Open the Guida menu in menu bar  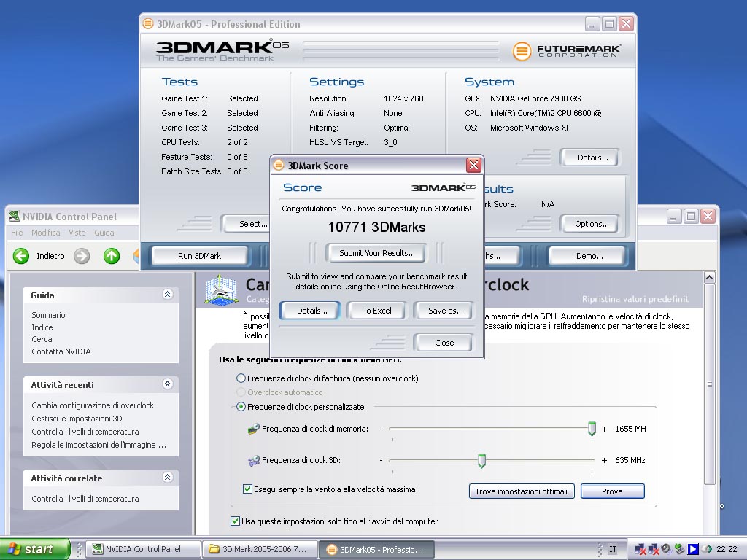pyautogui.click(x=104, y=233)
